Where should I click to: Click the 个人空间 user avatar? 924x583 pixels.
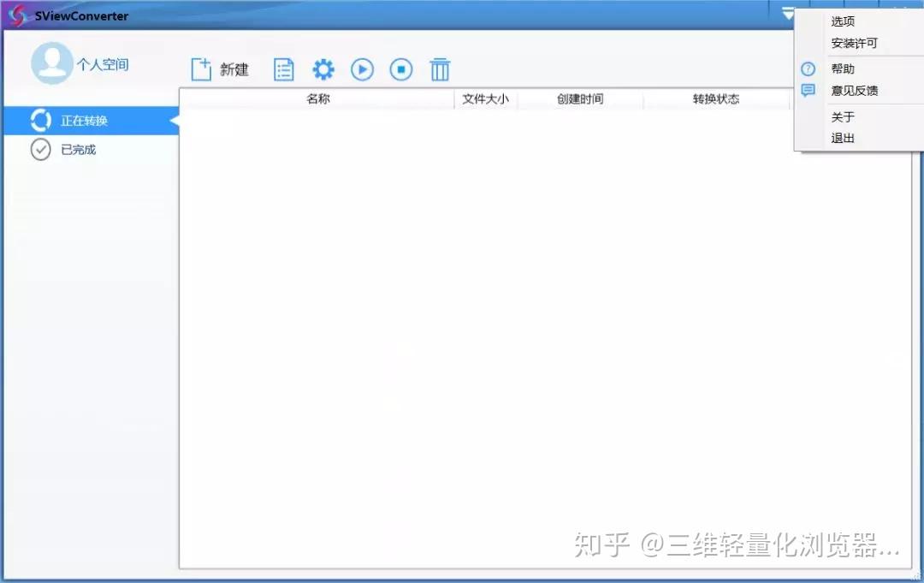(51, 63)
